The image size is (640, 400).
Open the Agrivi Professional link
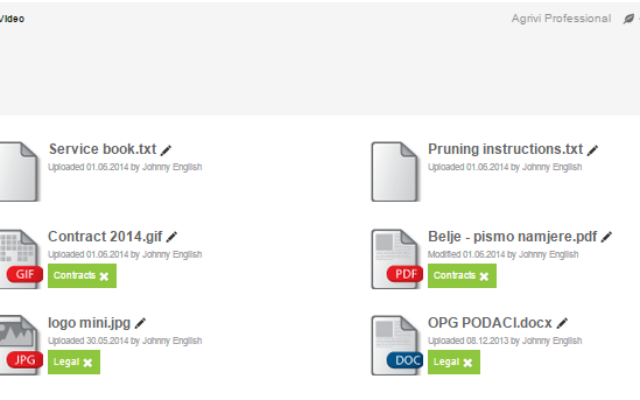coord(561,18)
